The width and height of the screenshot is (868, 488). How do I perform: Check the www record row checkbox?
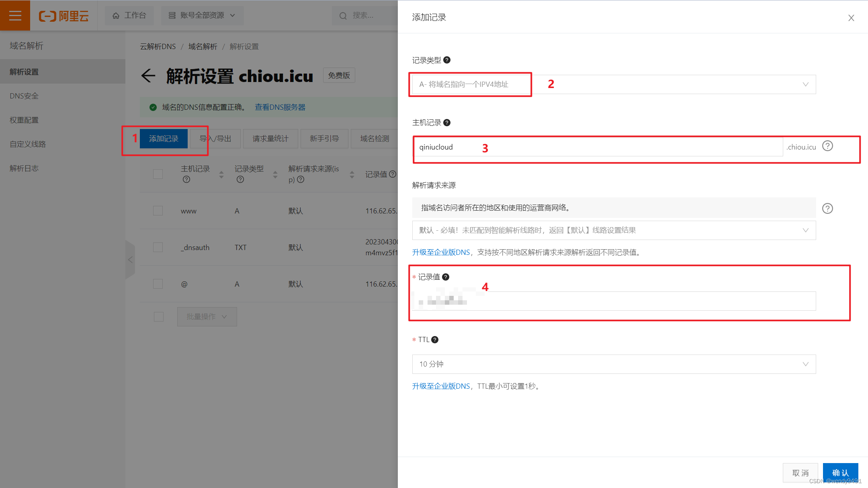point(158,211)
